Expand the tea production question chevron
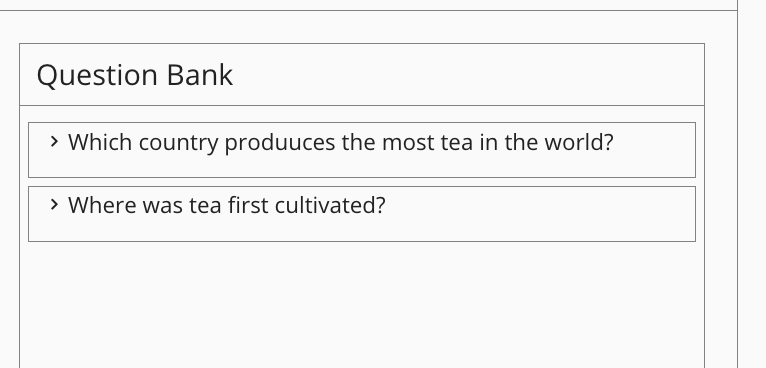This screenshot has width=766, height=368. 54,142
